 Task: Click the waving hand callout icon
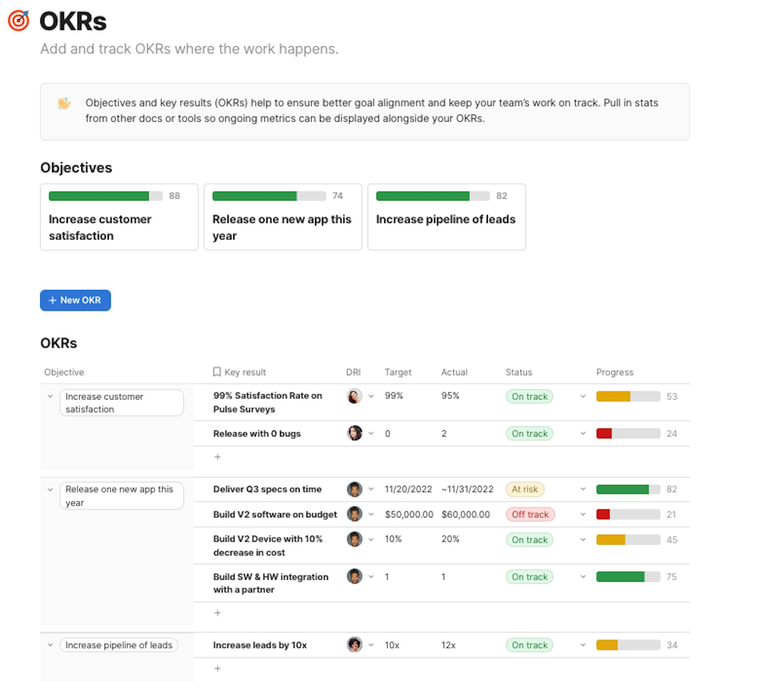pyautogui.click(x=64, y=103)
